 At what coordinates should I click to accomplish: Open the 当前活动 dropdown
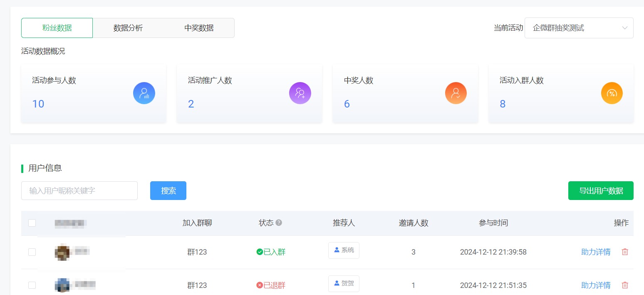(578, 27)
